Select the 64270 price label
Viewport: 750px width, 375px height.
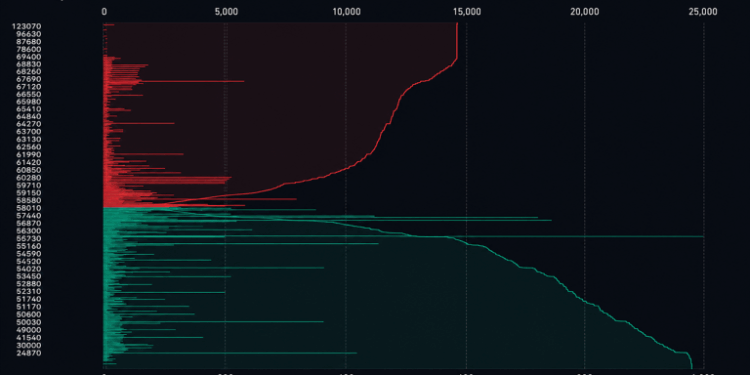pyautogui.click(x=28, y=124)
